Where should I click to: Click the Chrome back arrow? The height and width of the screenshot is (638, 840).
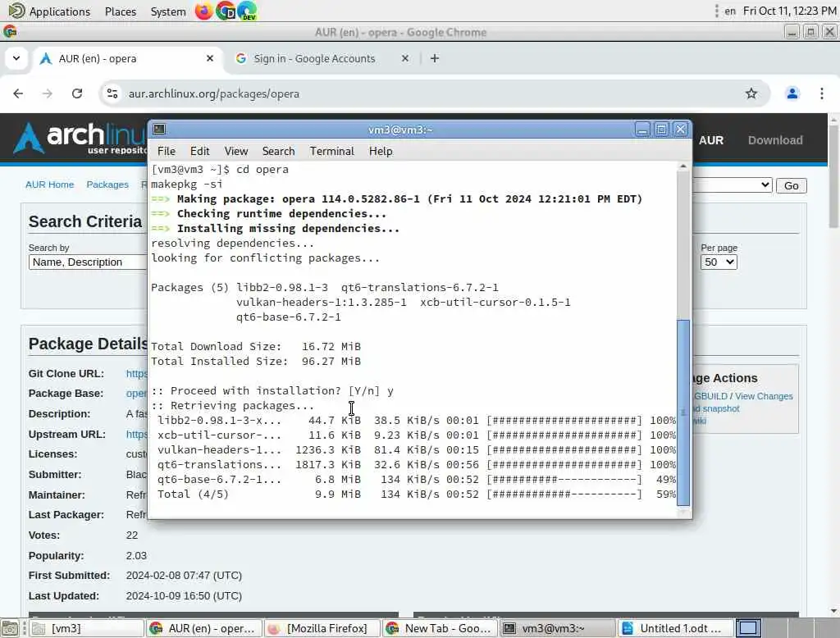[x=18, y=93]
